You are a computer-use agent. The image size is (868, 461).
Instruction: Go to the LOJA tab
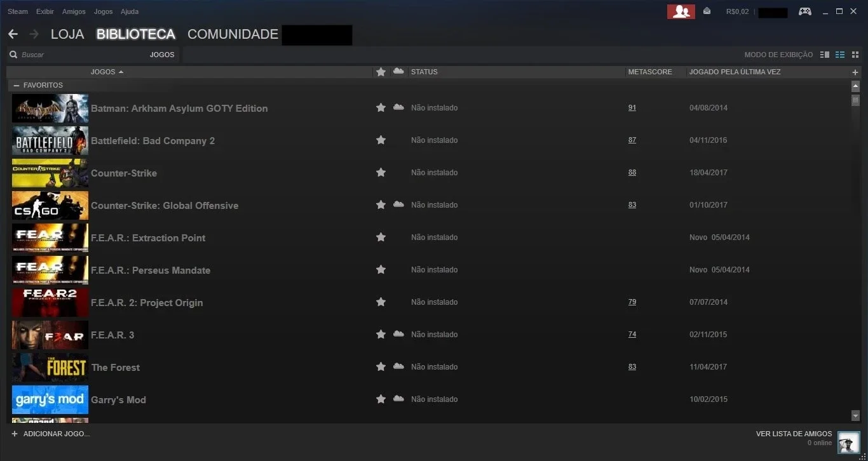[67, 34]
